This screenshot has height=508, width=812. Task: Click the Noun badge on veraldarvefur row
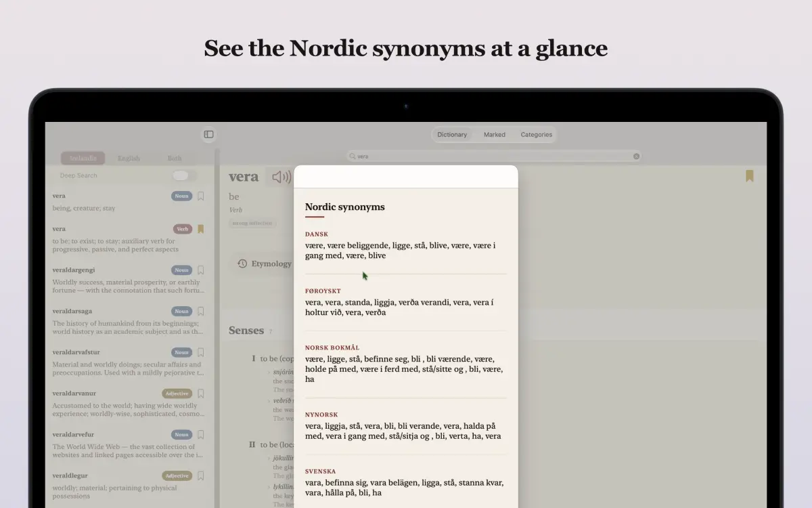[182, 435]
